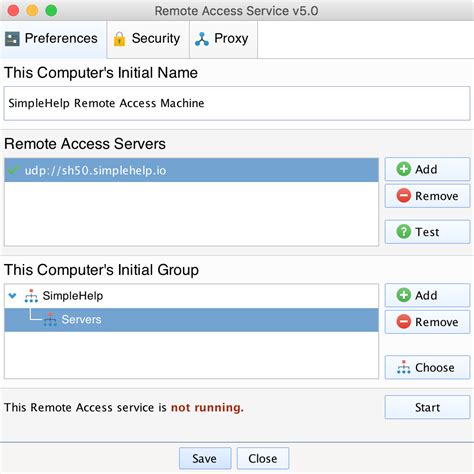Click the red close window button
The width and height of the screenshot is (474, 474).
coord(13,11)
